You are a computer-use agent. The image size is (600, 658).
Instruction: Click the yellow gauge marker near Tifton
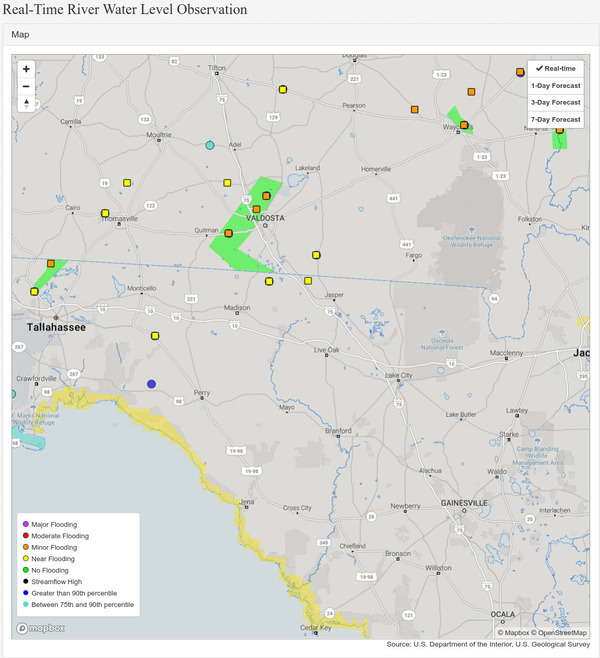(x=283, y=89)
